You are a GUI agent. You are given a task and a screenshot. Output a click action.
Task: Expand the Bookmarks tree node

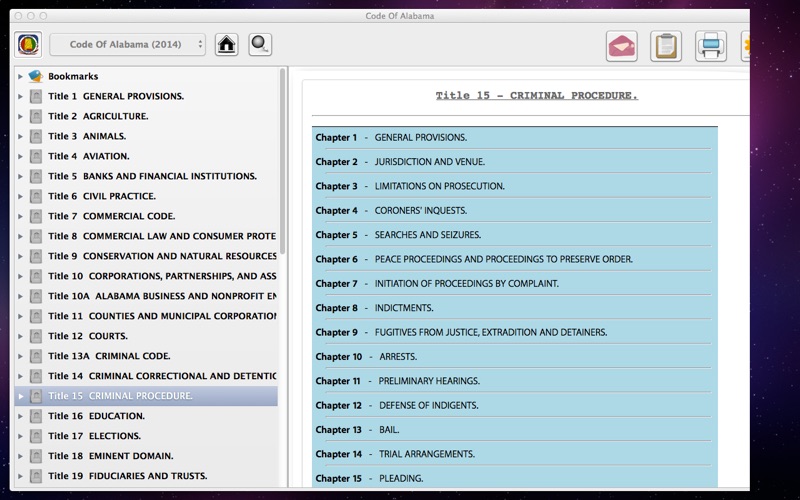(x=20, y=77)
